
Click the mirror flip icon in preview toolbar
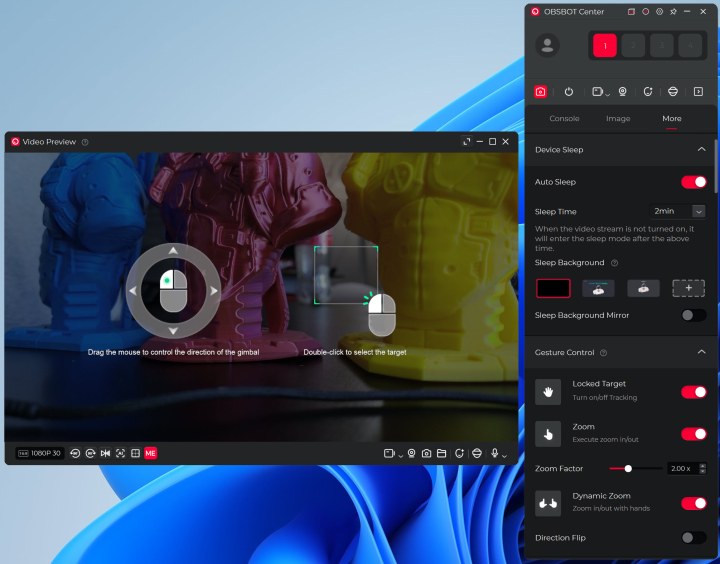pos(105,453)
